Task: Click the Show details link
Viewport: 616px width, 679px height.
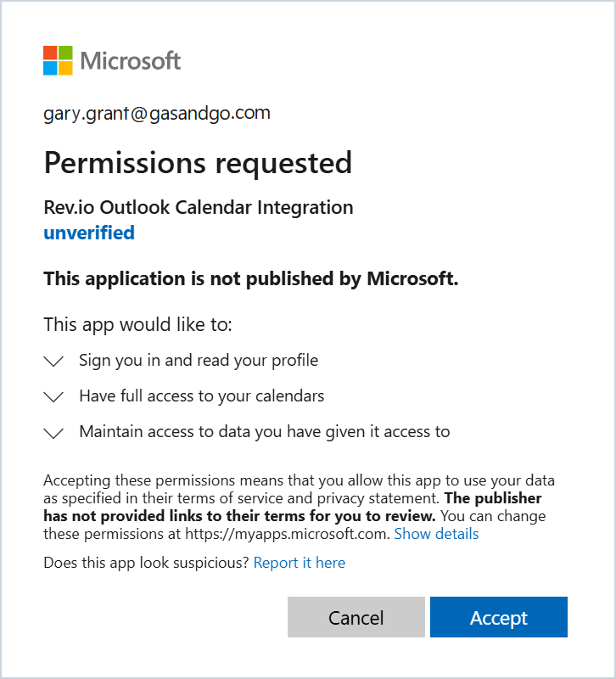Action: (x=436, y=534)
